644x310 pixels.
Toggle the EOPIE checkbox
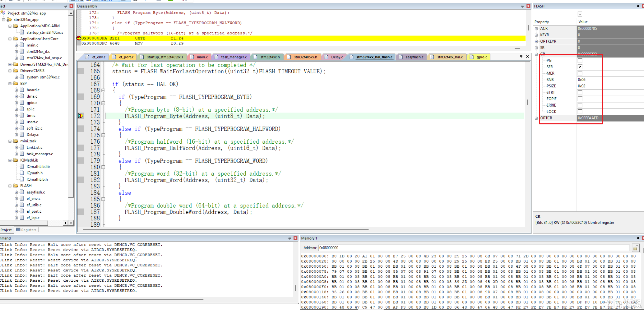pos(580,99)
